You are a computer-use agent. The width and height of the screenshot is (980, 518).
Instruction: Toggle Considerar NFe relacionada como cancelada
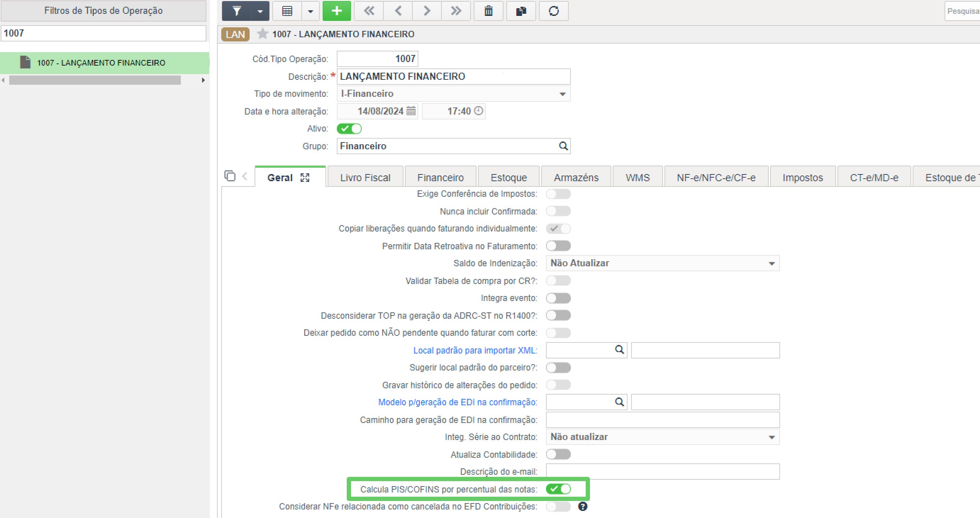558,507
